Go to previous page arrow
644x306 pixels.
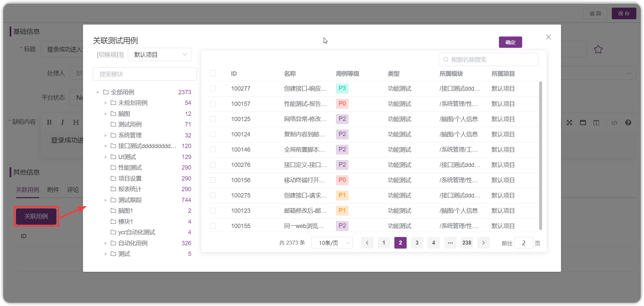click(x=367, y=243)
